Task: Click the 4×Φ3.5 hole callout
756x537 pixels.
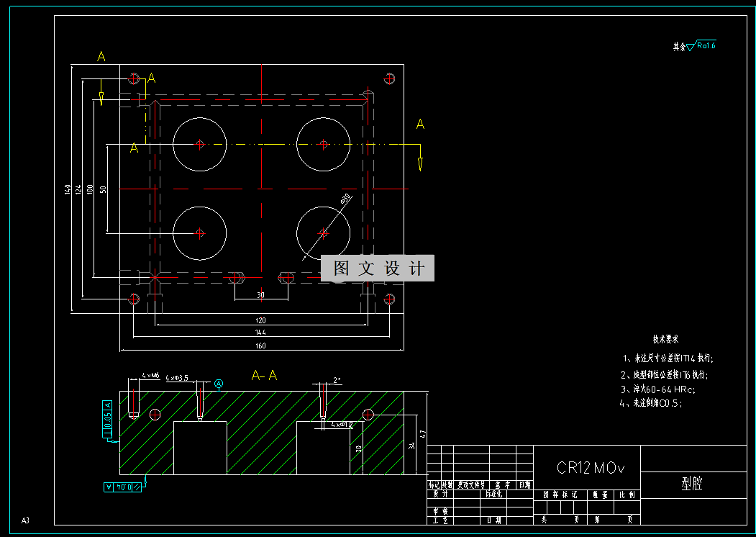Action: pyautogui.click(x=177, y=378)
